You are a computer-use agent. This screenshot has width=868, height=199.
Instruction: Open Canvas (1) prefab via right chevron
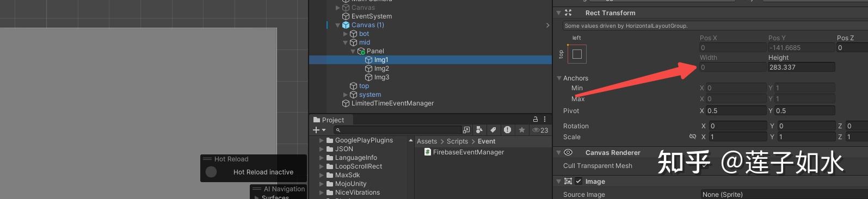pyautogui.click(x=547, y=25)
